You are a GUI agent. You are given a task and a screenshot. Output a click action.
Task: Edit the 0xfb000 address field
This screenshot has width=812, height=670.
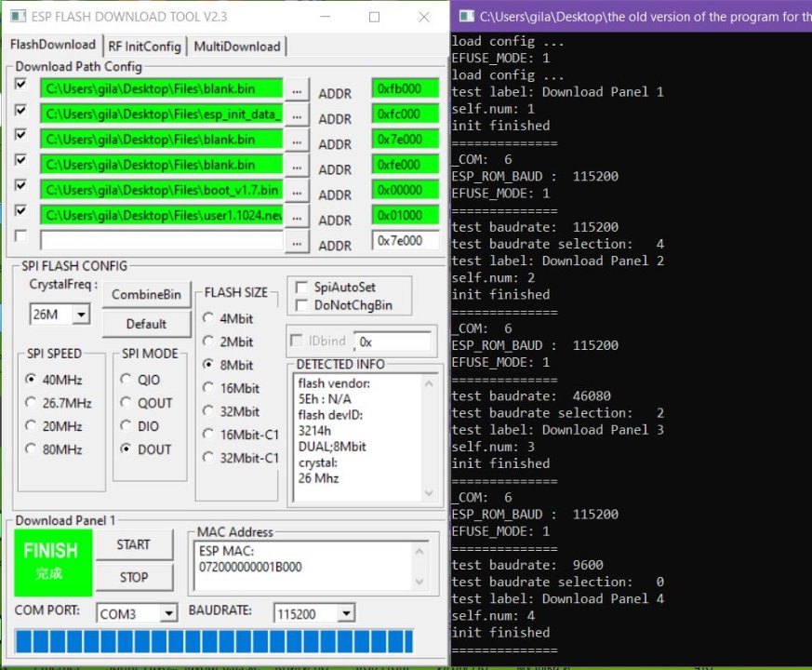(x=405, y=88)
